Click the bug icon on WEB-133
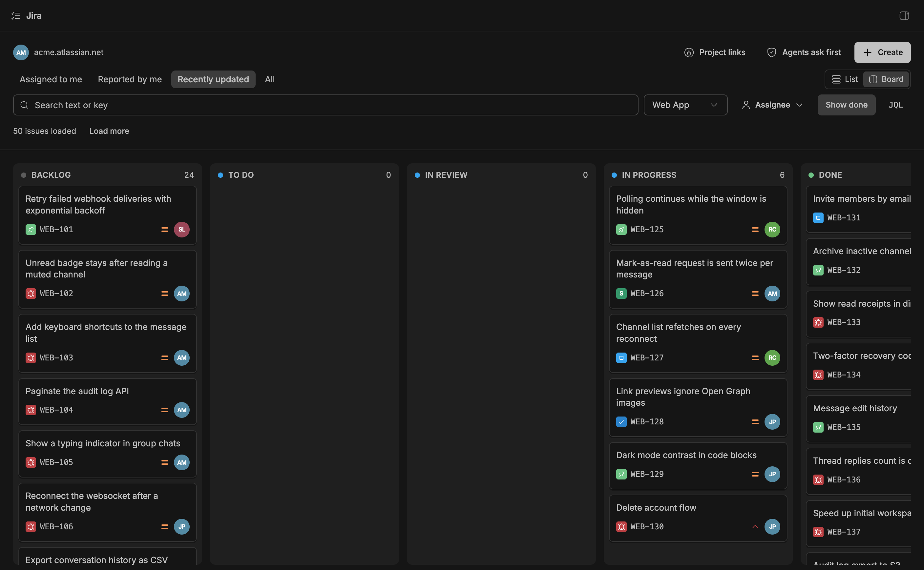This screenshot has height=570, width=924. click(x=818, y=322)
